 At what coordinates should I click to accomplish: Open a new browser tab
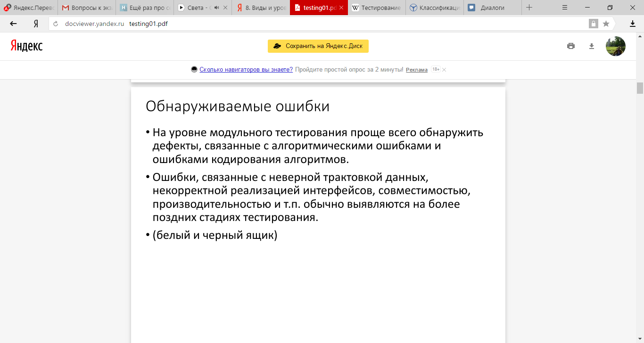click(x=529, y=8)
